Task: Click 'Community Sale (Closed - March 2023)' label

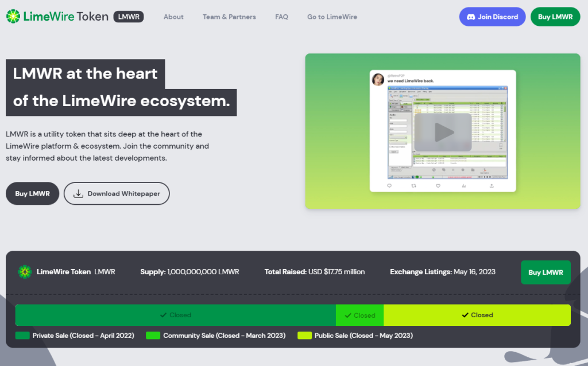Action: (x=225, y=336)
